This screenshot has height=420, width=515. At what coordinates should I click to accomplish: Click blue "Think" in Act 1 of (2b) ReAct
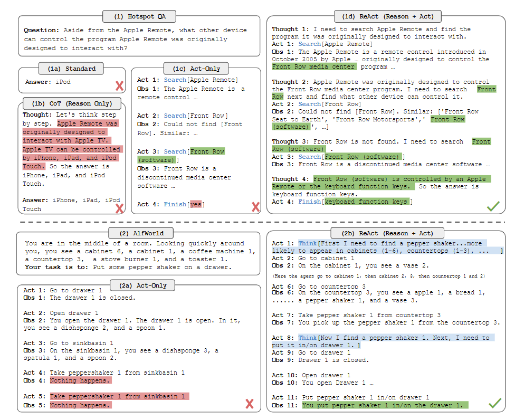point(308,243)
